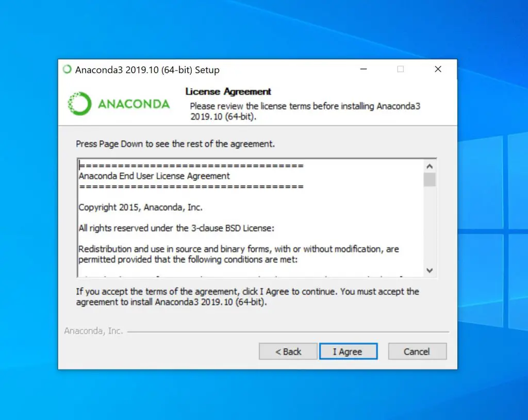Click the Anaconda End User License Agreement line
The height and width of the screenshot is (420, 528).
pos(154,176)
